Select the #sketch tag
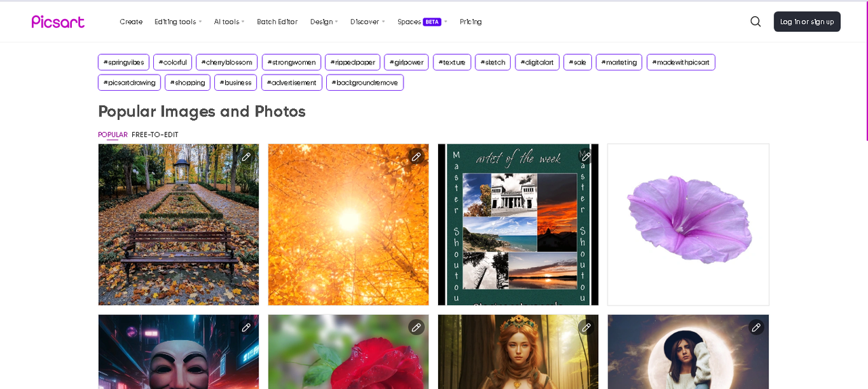868x389 pixels. click(x=493, y=62)
